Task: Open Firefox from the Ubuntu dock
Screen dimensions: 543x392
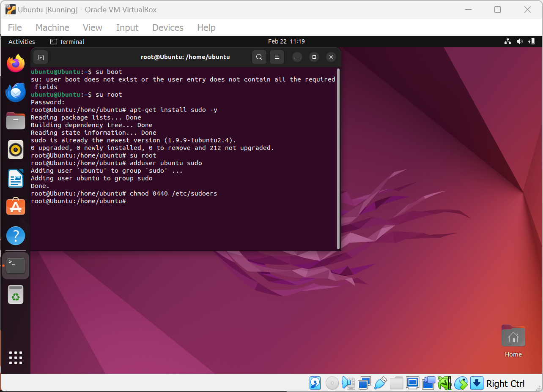Action: coord(16,63)
